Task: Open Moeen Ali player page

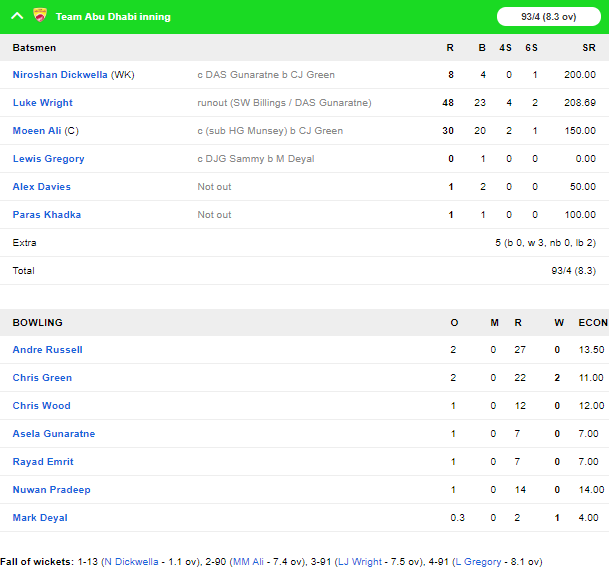Action: (37, 131)
